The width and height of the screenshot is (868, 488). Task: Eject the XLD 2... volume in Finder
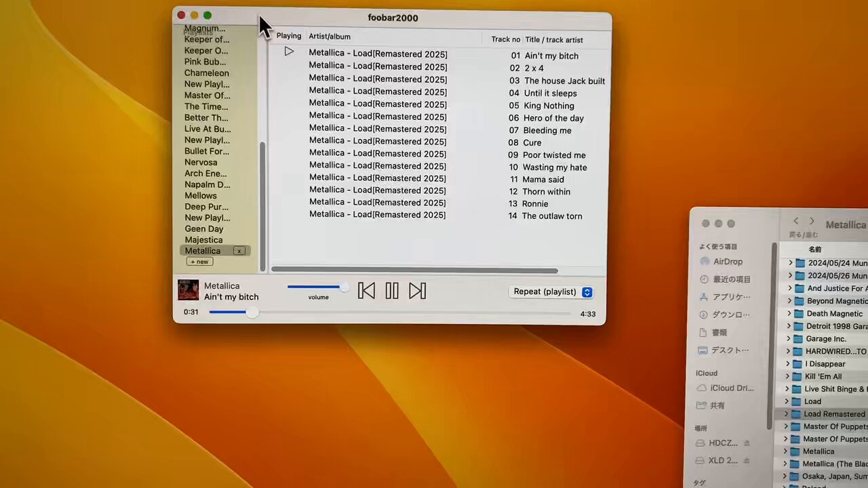[x=747, y=461]
